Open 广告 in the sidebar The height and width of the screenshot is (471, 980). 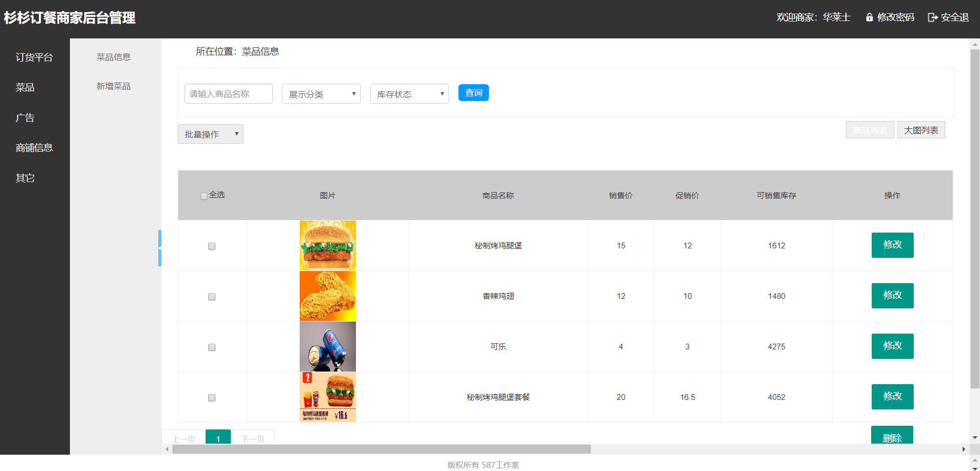pyautogui.click(x=25, y=118)
